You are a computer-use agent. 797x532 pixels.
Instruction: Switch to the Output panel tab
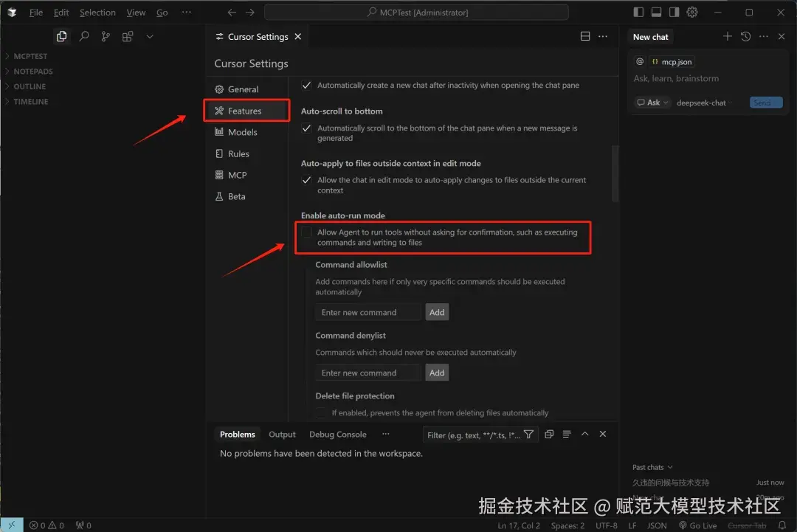coord(282,435)
